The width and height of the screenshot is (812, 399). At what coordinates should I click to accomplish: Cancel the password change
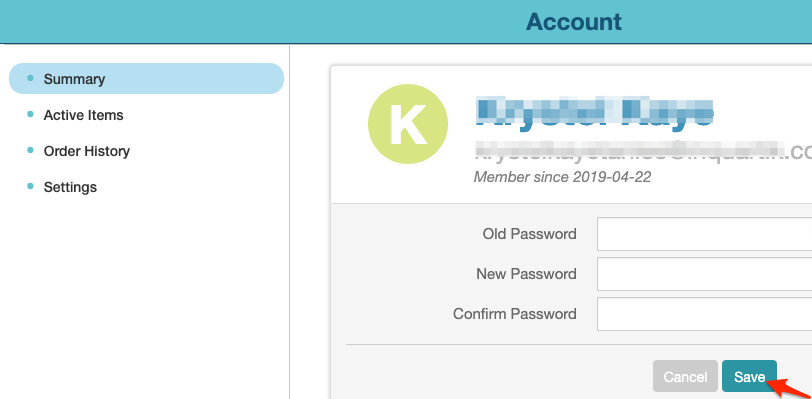[x=685, y=377]
